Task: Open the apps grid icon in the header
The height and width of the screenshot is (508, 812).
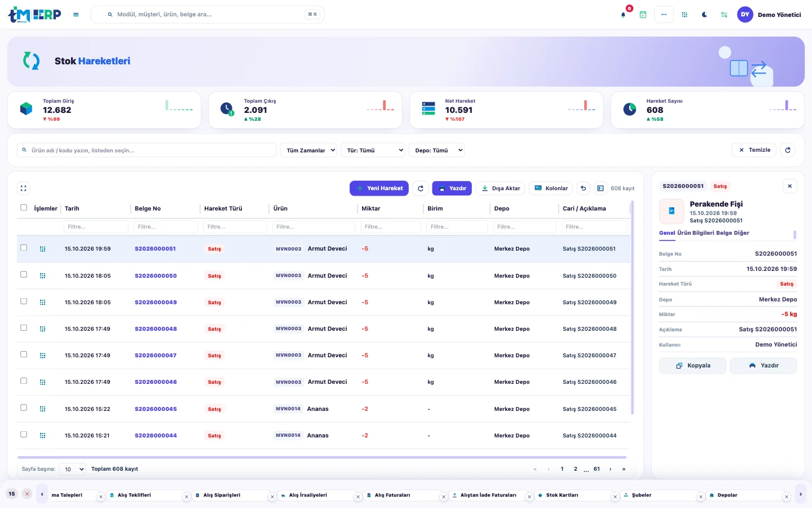Action: point(685,15)
